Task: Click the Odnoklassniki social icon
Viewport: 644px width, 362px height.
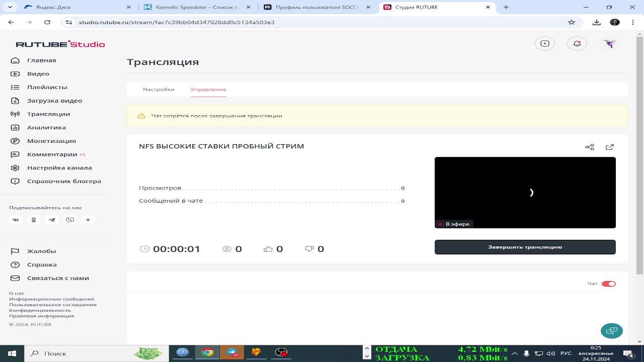Action: tap(34, 220)
